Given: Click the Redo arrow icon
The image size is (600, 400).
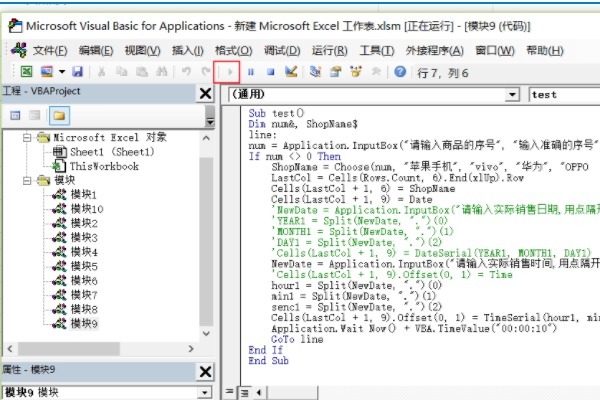Looking at the screenshot, I should pos(206,72).
